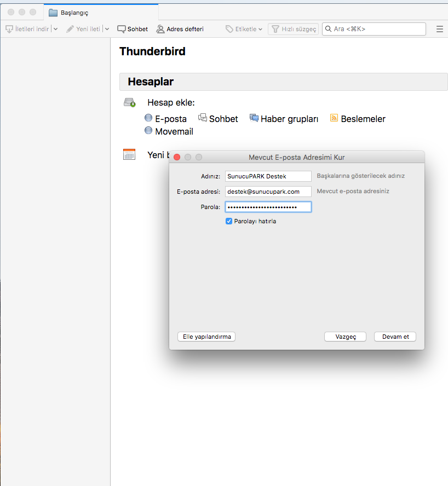Image resolution: width=448 pixels, height=486 pixels.
Task: Select the Başlangıç tab
Action: pos(101,13)
